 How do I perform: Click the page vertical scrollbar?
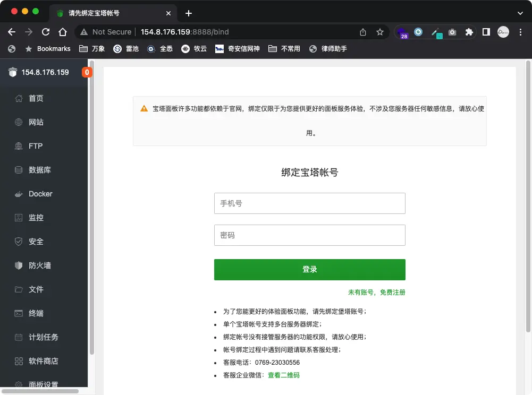(528, 196)
